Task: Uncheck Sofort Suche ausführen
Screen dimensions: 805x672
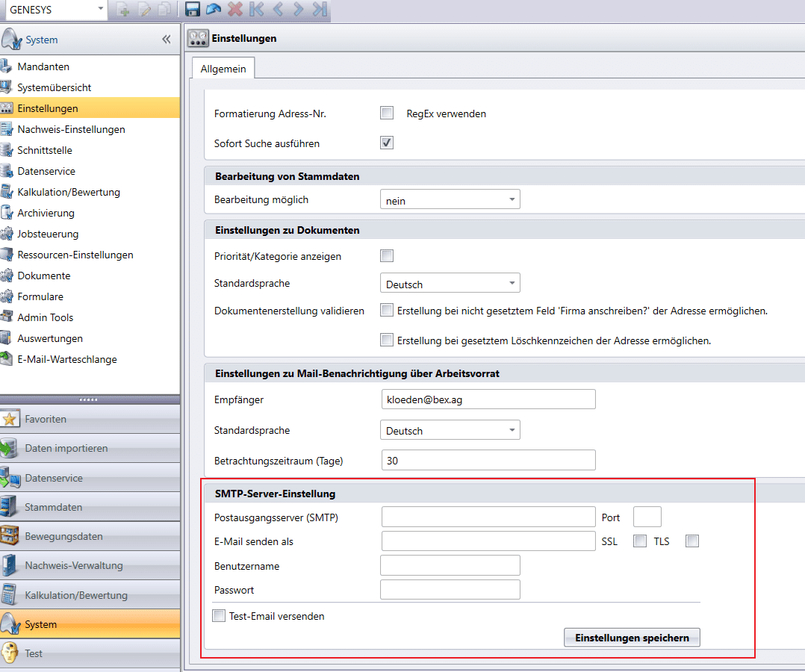Action: [x=387, y=143]
